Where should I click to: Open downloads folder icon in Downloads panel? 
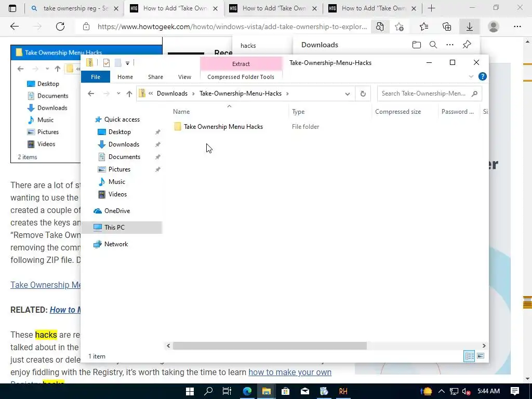(416, 45)
